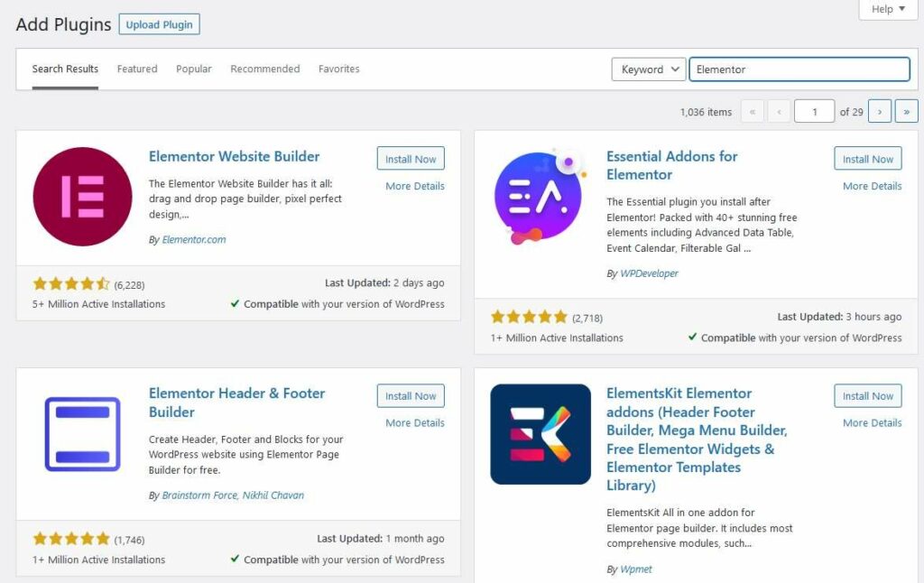Click the Elementor Website Builder logo icon

click(82, 197)
